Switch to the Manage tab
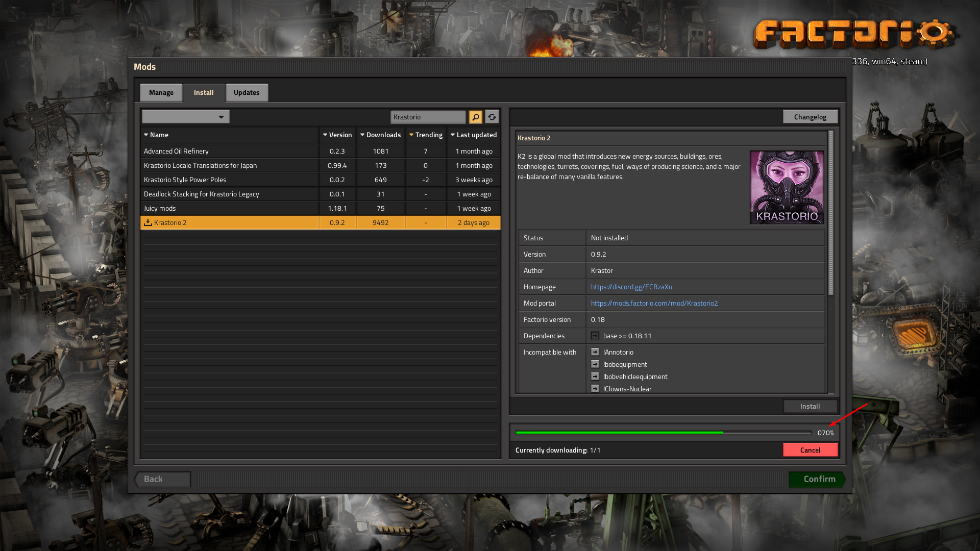This screenshot has height=551, width=980. coord(161,92)
